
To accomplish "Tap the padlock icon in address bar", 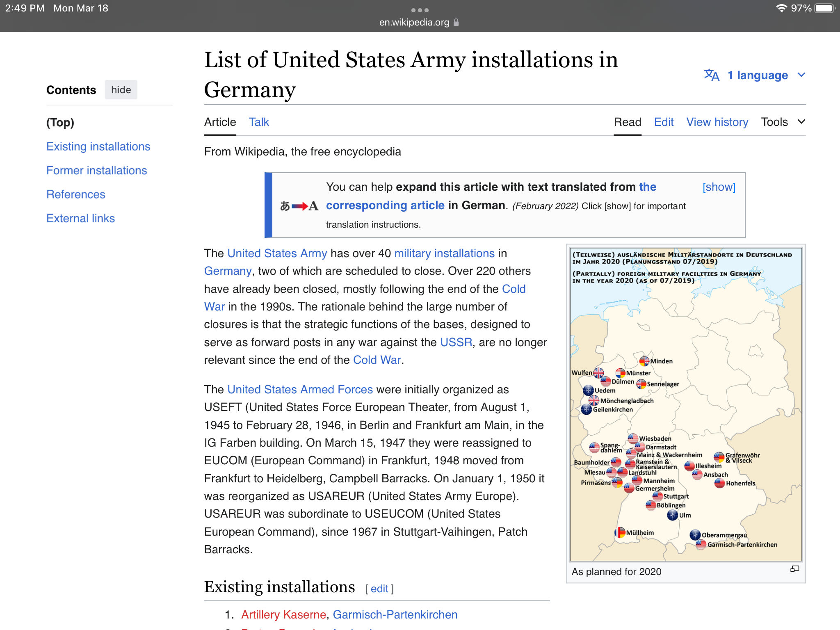I will point(456,23).
